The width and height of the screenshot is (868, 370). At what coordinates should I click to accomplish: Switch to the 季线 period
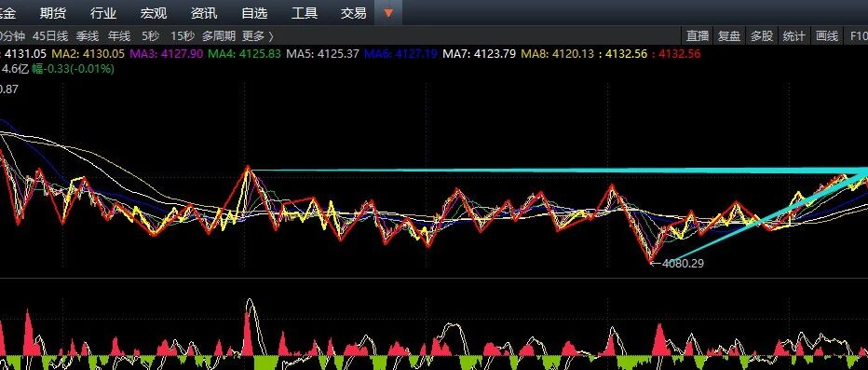pyautogui.click(x=88, y=36)
